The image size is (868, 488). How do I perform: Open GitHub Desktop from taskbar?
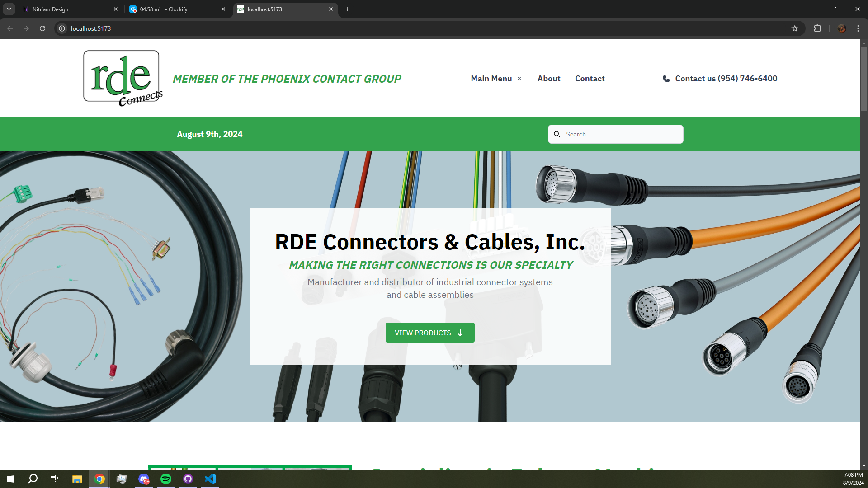(x=188, y=479)
